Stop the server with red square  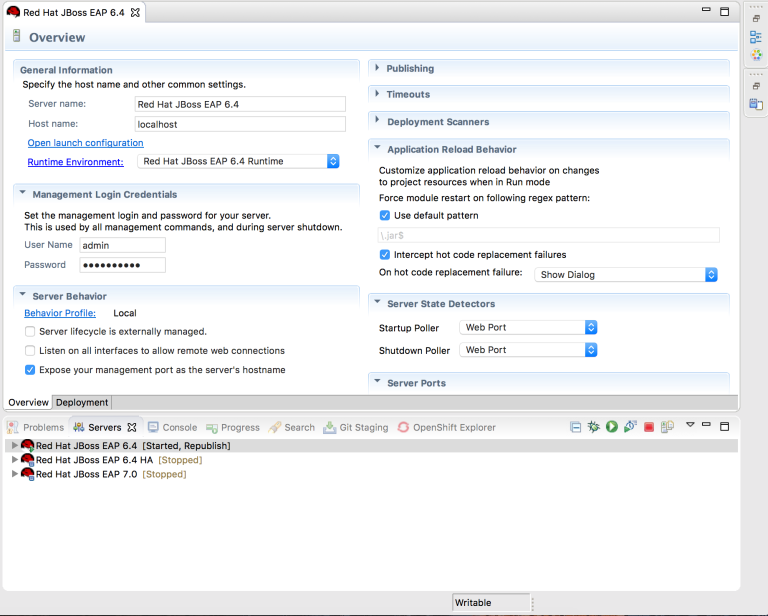click(x=649, y=427)
